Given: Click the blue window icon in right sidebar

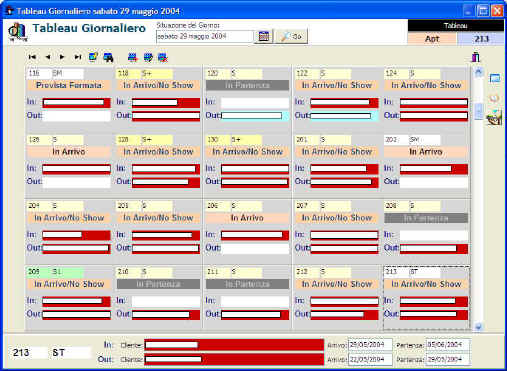Looking at the screenshot, I should tap(495, 79).
